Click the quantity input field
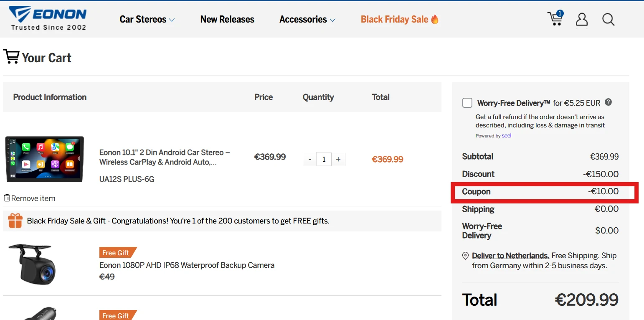This screenshot has height=320, width=644. point(324,160)
